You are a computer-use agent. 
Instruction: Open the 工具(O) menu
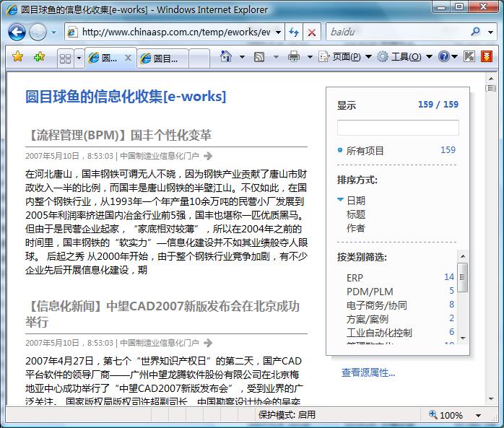[404, 57]
